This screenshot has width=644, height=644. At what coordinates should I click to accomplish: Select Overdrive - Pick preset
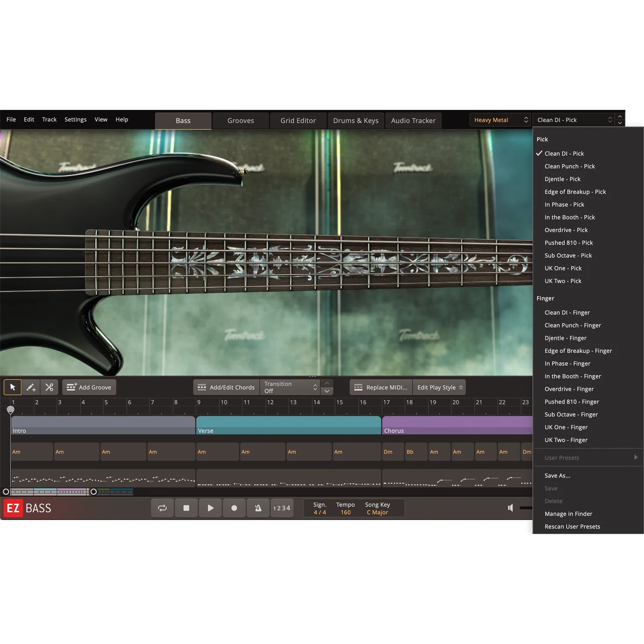588,230
